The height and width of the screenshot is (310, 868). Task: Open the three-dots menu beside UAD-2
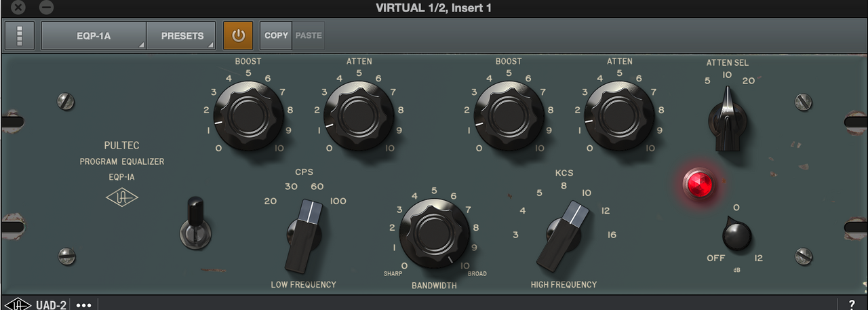tap(84, 305)
